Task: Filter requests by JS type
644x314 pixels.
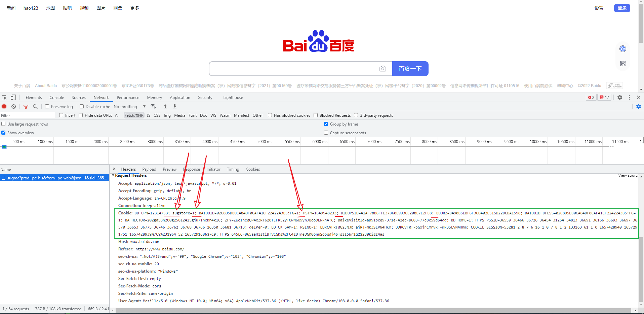Action: click(149, 115)
